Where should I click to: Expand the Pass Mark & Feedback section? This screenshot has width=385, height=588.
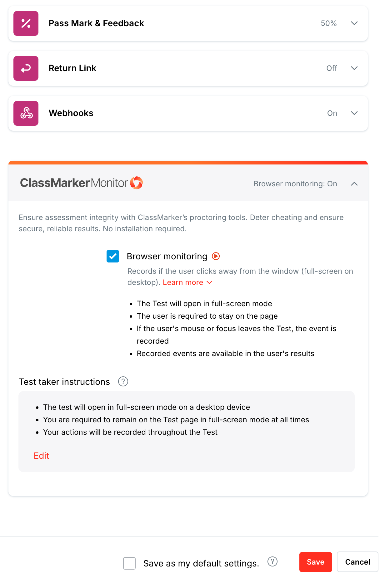point(354,23)
